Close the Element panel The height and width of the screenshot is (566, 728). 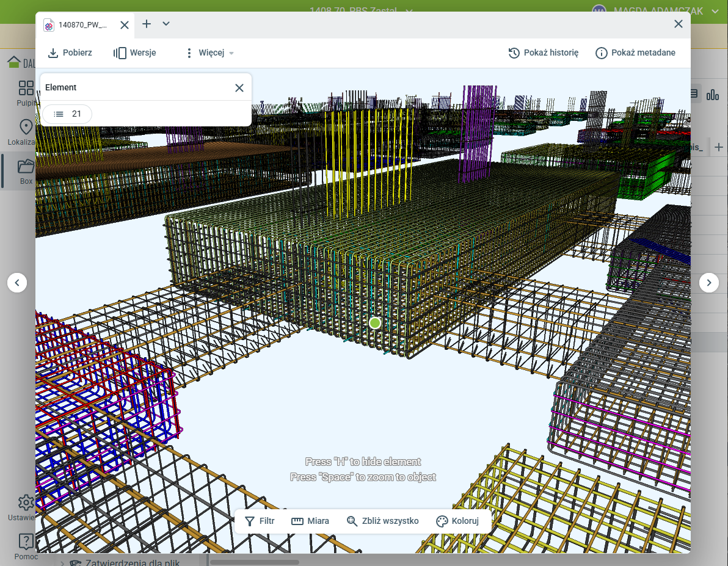pos(239,88)
